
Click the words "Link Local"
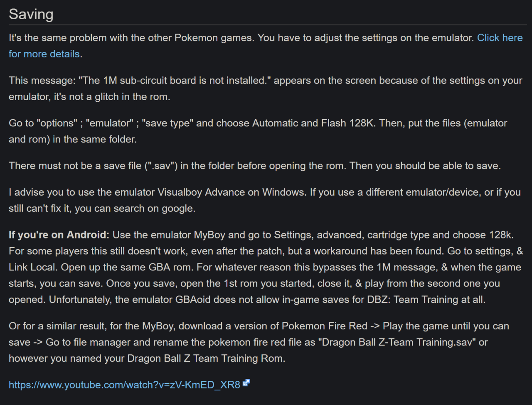pyautogui.click(x=32, y=268)
